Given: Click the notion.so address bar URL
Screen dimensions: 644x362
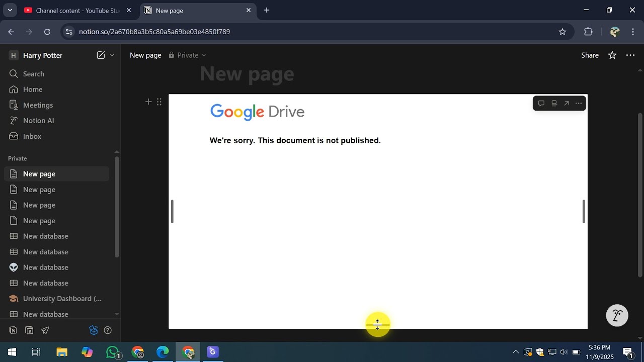Looking at the screenshot, I should coord(154,32).
